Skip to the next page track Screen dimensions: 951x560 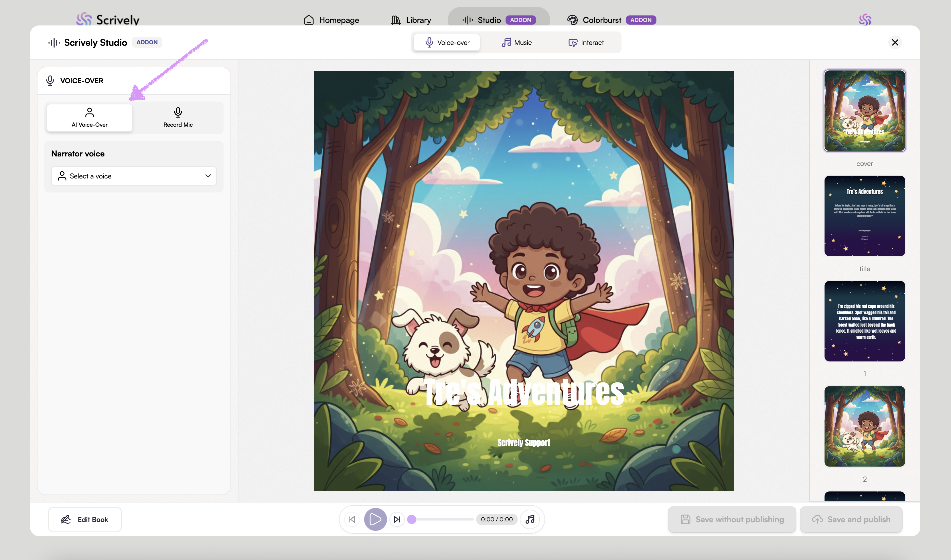click(x=397, y=519)
